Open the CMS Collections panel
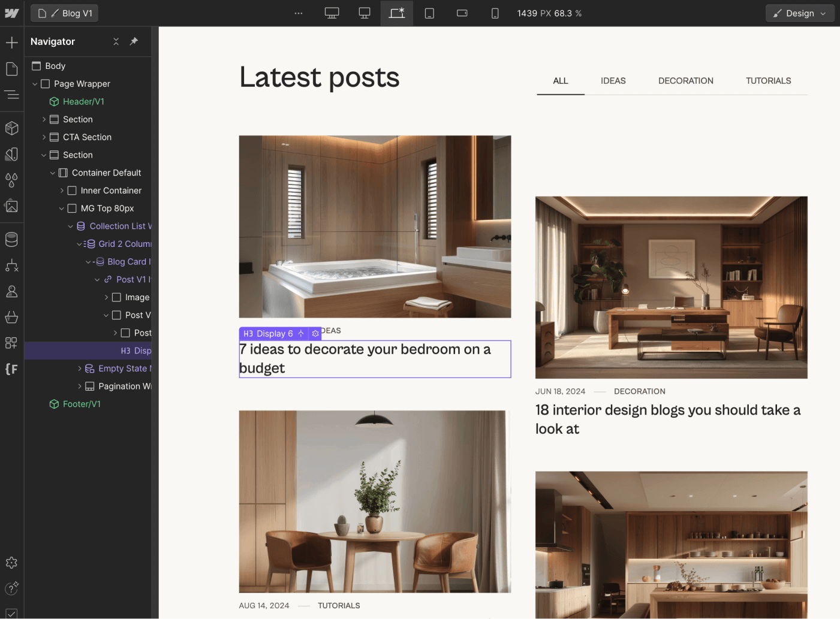 (11, 239)
